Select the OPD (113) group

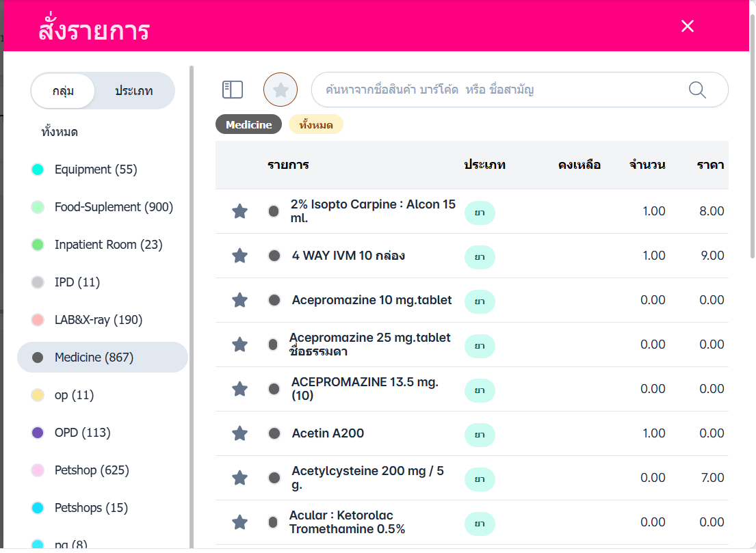point(102,433)
